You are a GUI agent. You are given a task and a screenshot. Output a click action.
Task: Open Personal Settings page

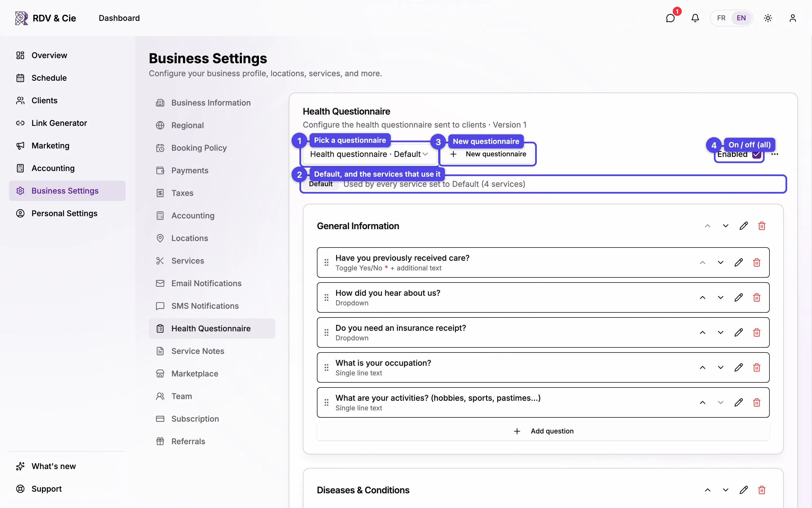click(x=67, y=213)
